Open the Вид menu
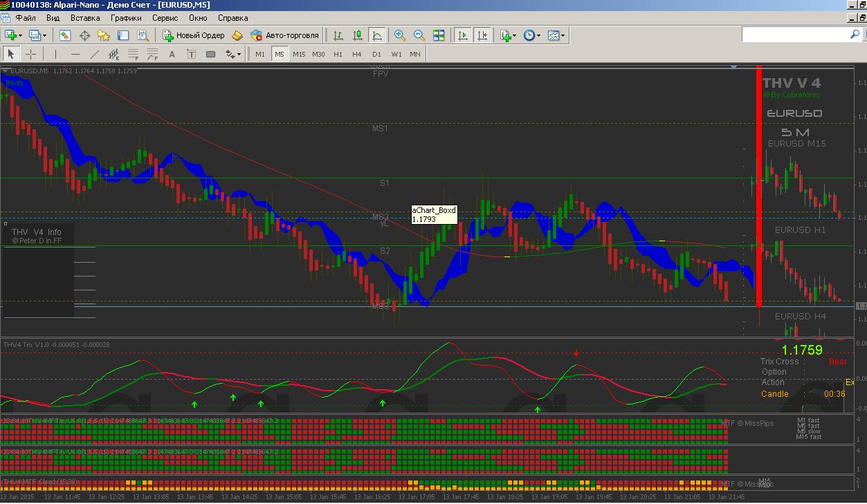The image size is (867, 504). click(53, 18)
